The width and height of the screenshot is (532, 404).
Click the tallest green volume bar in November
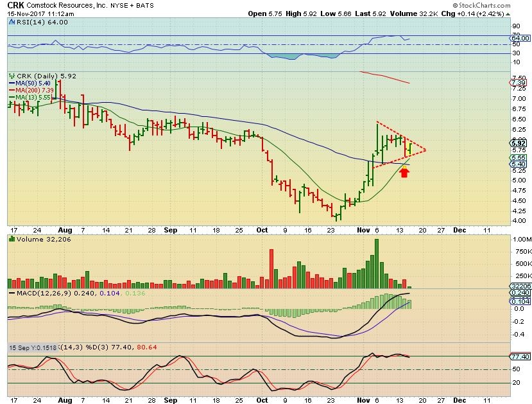[x=376, y=263]
